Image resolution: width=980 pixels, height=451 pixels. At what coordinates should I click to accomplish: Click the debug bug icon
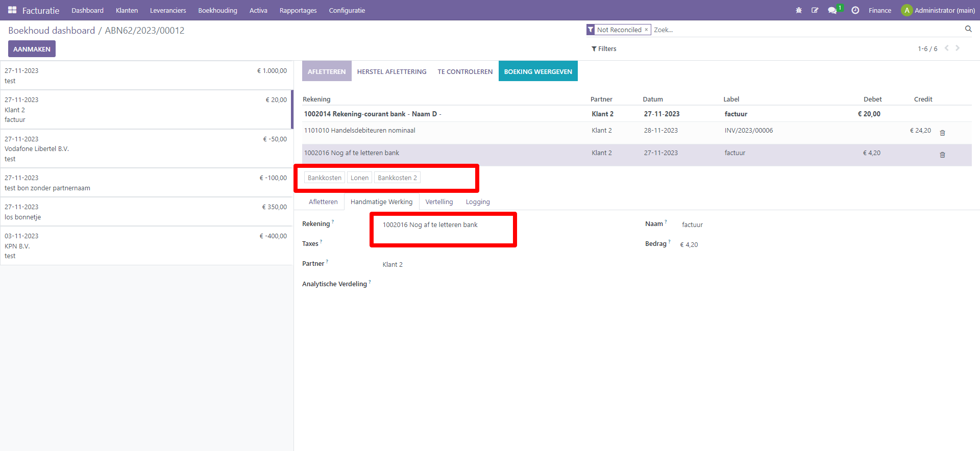[799, 10]
